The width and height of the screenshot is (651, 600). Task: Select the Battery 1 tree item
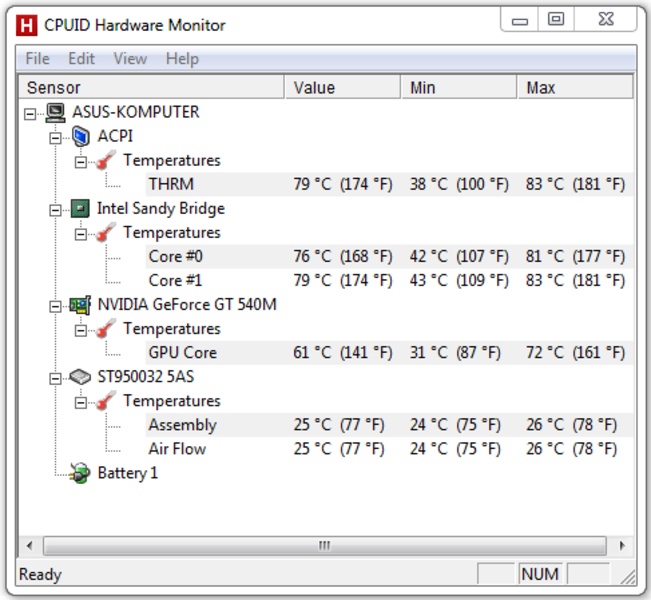point(127,473)
